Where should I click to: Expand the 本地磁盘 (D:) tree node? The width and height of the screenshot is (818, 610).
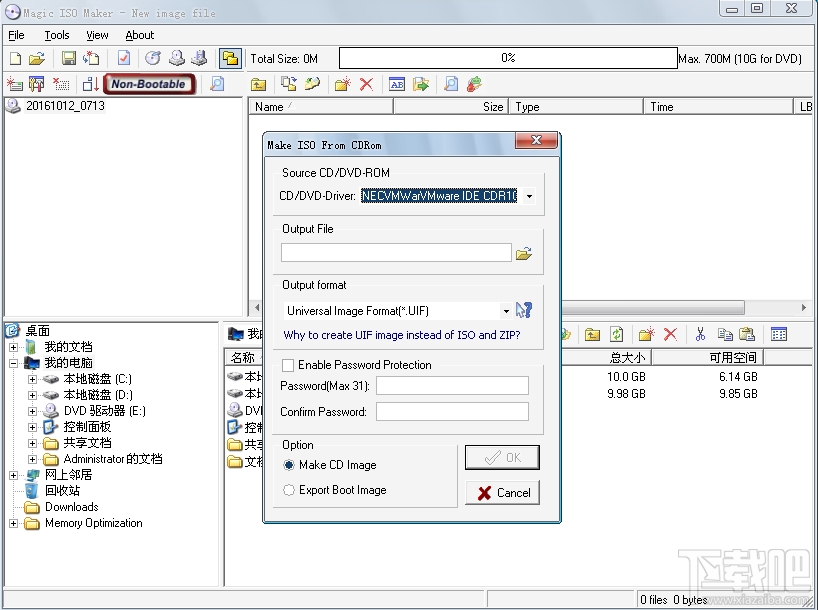click(x=32, y=395)
